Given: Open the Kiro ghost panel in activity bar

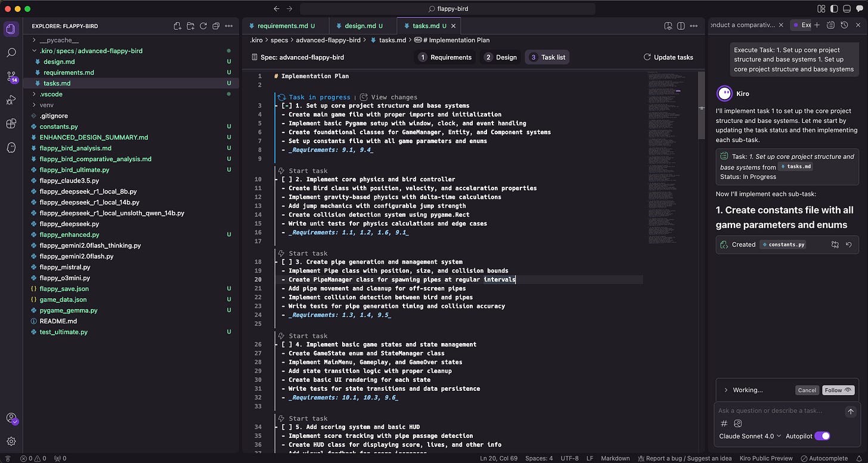Looking at the screenshot, I should point(11,147).
